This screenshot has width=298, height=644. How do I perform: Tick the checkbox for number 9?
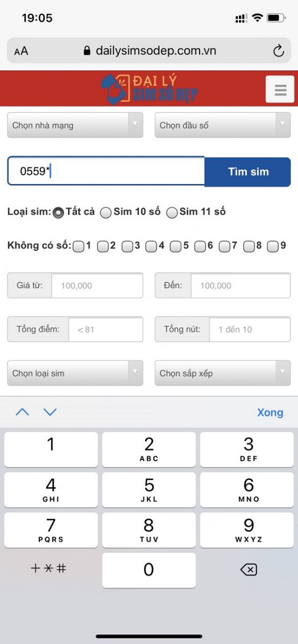click(x=273, y=246)
